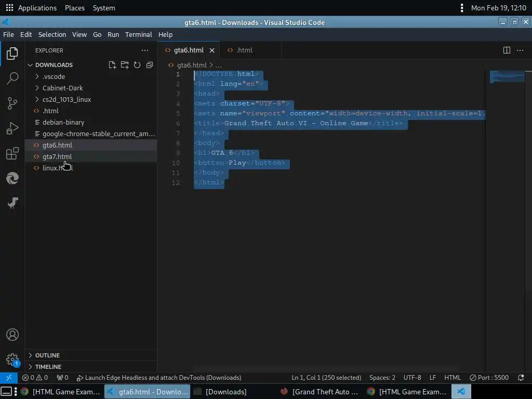This screenshot has height=399, width=532.
Task: Open the Applications grid icon
Action: pos(9,8)
